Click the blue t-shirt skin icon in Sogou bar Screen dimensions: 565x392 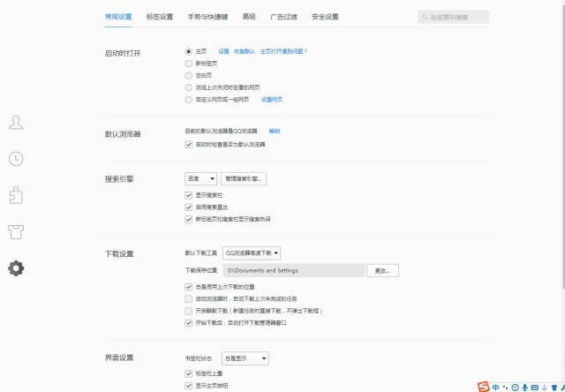click(554, 388)
